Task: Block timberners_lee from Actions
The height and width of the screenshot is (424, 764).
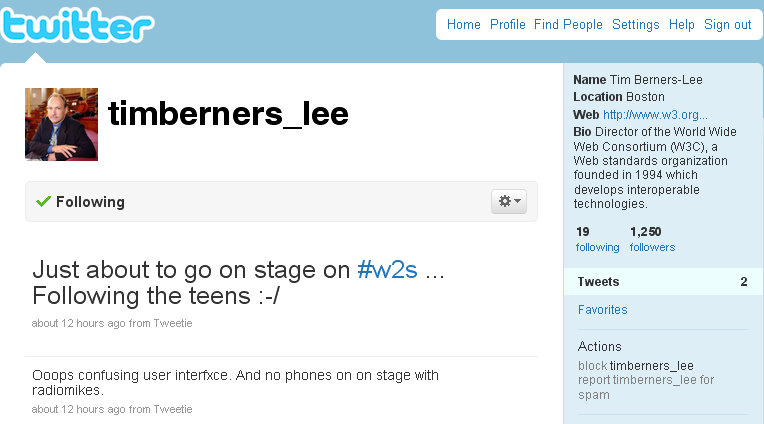Action: (x=635, y=366)
